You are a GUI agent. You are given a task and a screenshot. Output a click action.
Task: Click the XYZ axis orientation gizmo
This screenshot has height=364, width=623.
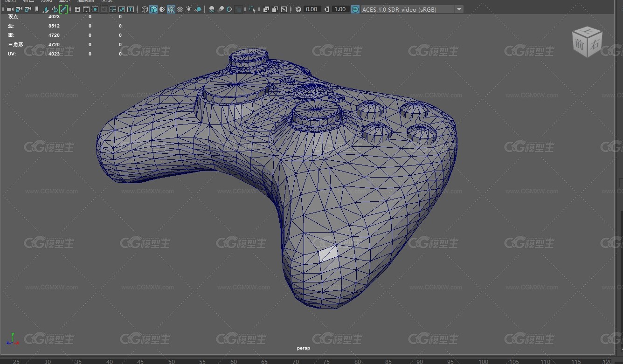[13, 339]
